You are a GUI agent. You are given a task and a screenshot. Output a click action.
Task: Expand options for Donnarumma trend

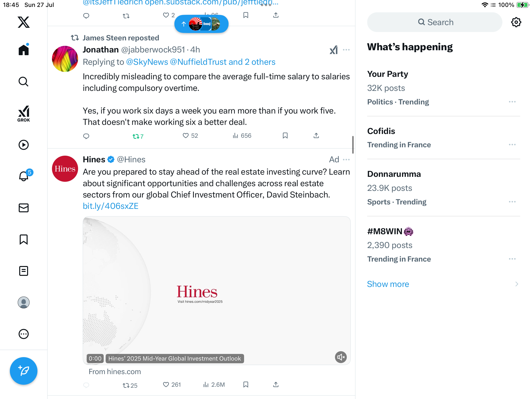[x=512, y=202]
